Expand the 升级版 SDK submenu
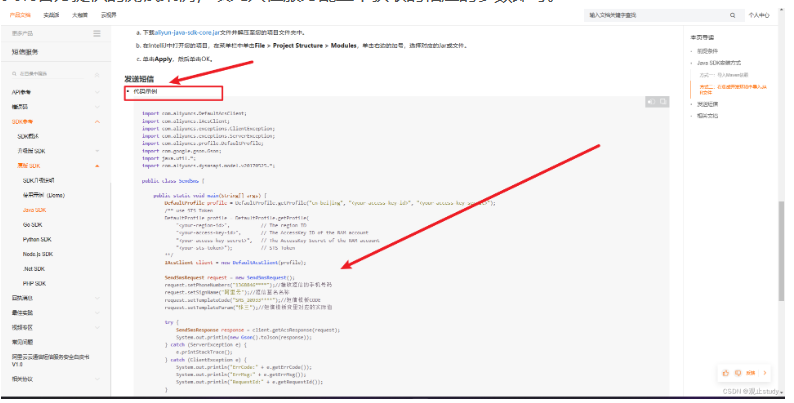The image size is (794, 403). click(x=97, y=151)
